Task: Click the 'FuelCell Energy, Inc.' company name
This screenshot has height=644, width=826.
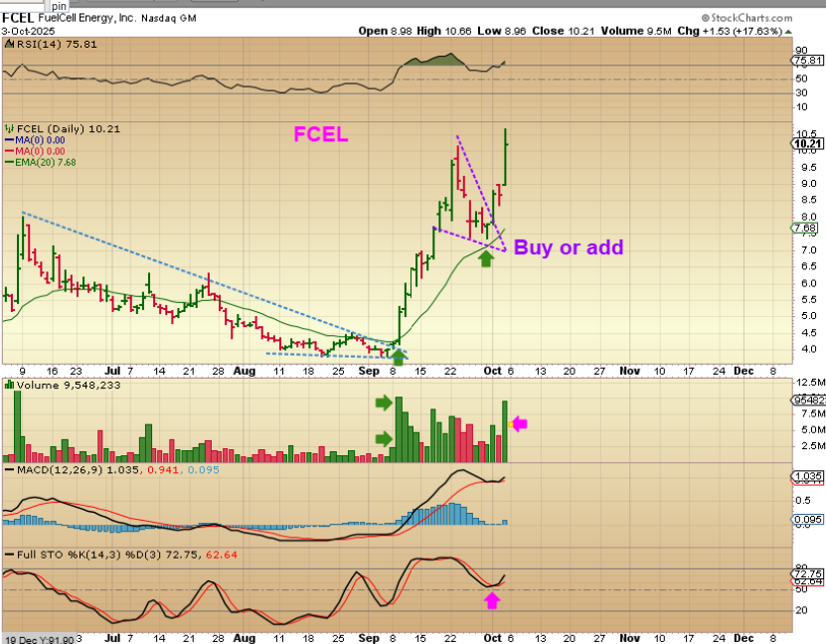Action: point(86,18)
